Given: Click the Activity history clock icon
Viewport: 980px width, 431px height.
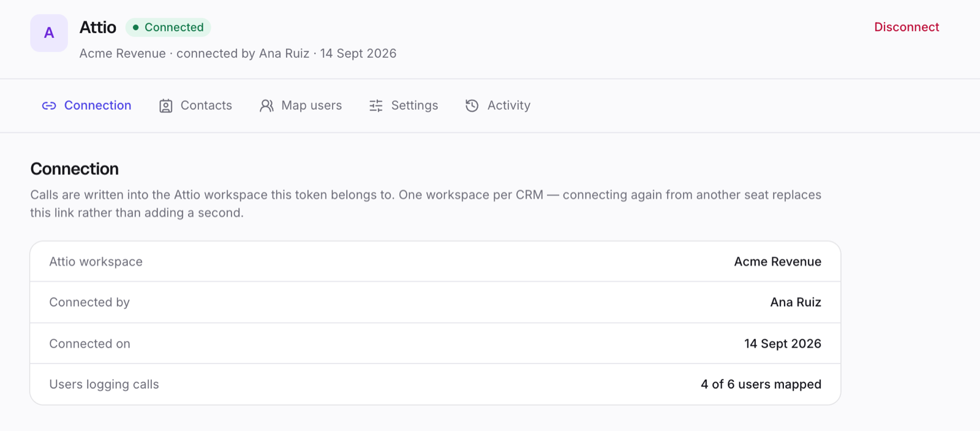Looking at the screenshot, I should (x=472, y=106).
